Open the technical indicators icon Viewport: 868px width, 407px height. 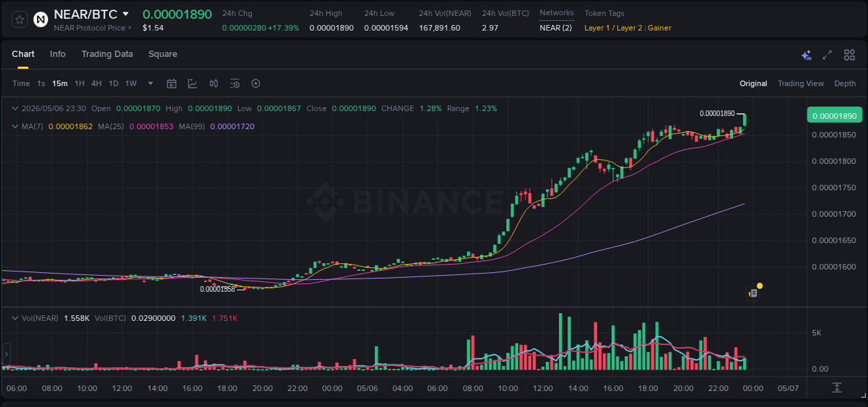coord(192,83)
